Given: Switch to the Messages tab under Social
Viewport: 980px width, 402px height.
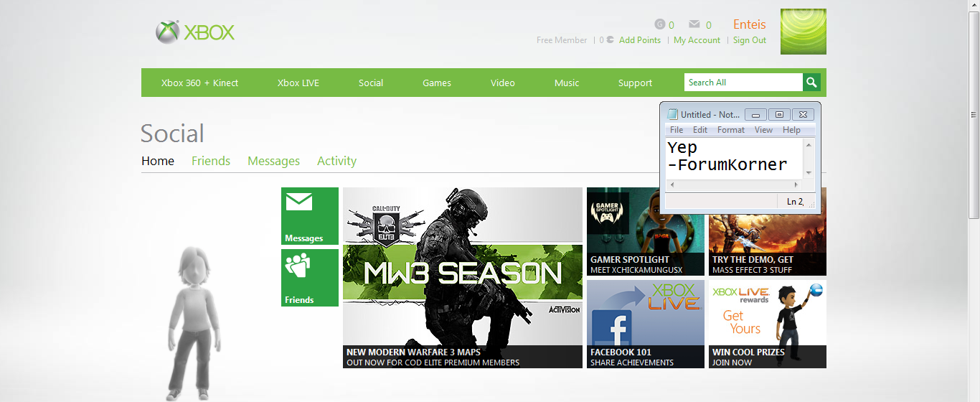Looking at the screenshot, I should 274,161.
